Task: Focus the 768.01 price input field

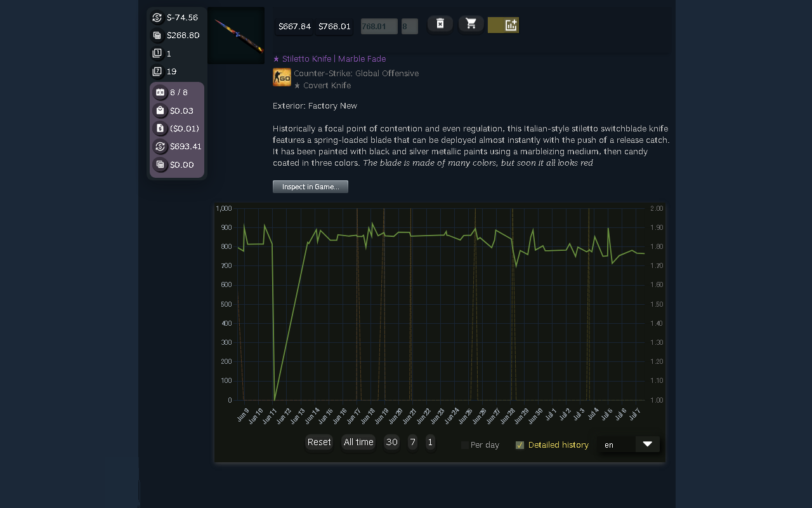Action: tap(379, 27)
